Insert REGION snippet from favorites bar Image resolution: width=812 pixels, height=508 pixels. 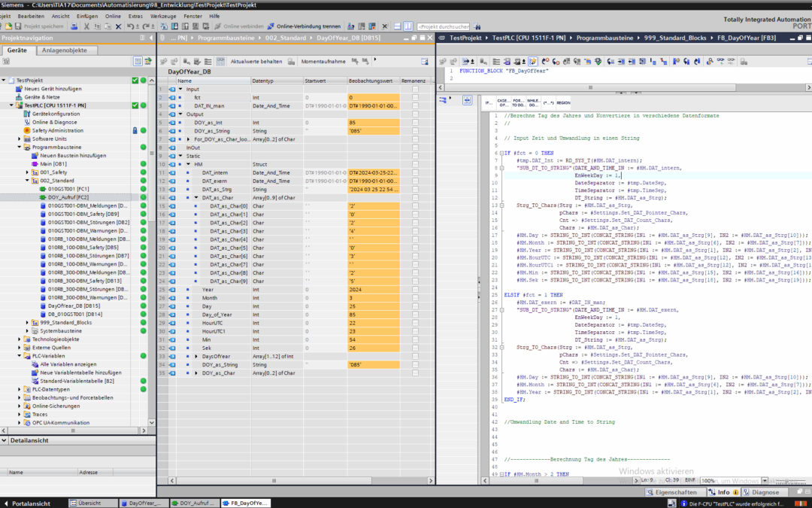click(x=563, y=102)
